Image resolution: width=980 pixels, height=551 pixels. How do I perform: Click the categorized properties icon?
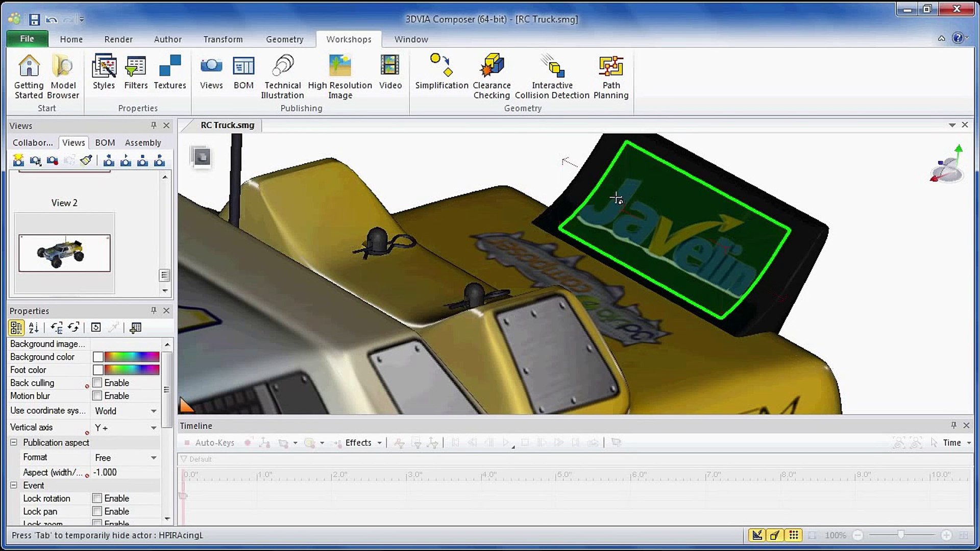[16, 328]
